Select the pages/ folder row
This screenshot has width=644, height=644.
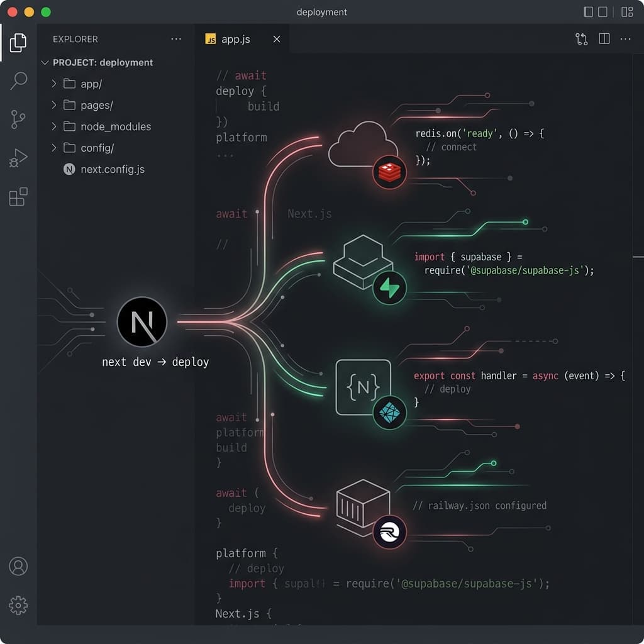tap(116, 105)
